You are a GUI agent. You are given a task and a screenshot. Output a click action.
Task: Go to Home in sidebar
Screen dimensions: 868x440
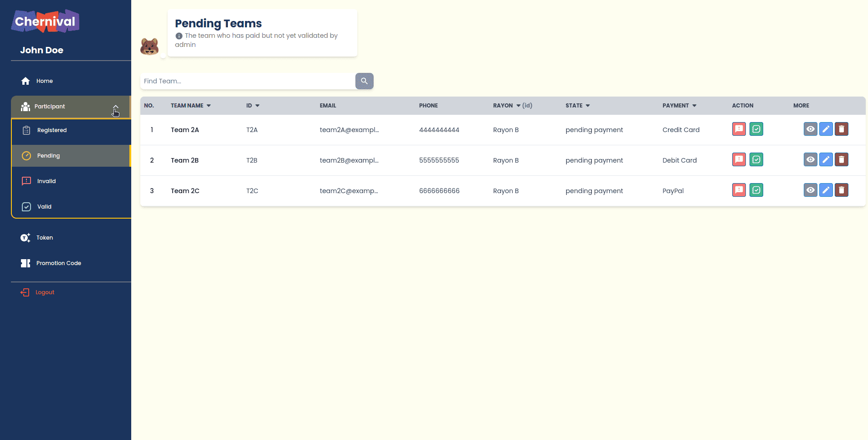[x=71, y=81]
